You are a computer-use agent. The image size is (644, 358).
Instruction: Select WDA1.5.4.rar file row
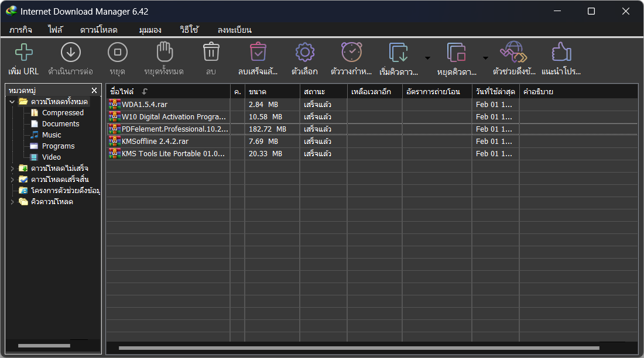pos(372,105)
